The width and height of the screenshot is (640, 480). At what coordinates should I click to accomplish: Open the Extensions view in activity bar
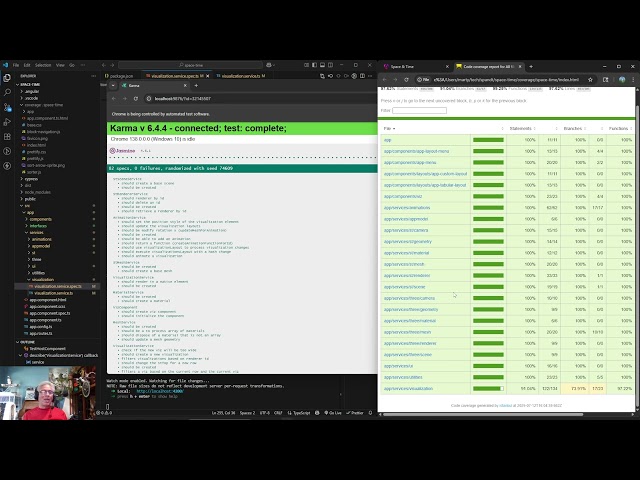[7, 137]
